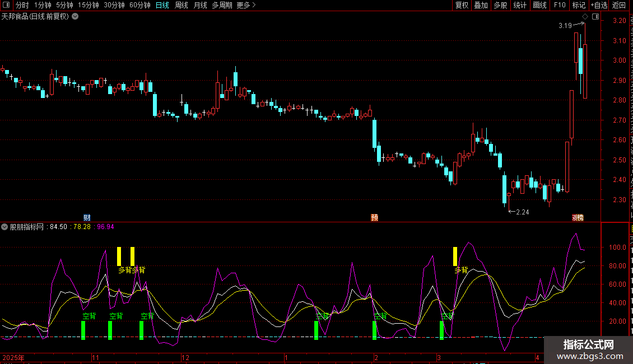Click the 多周期 multi-period view

tap(222, 6)
